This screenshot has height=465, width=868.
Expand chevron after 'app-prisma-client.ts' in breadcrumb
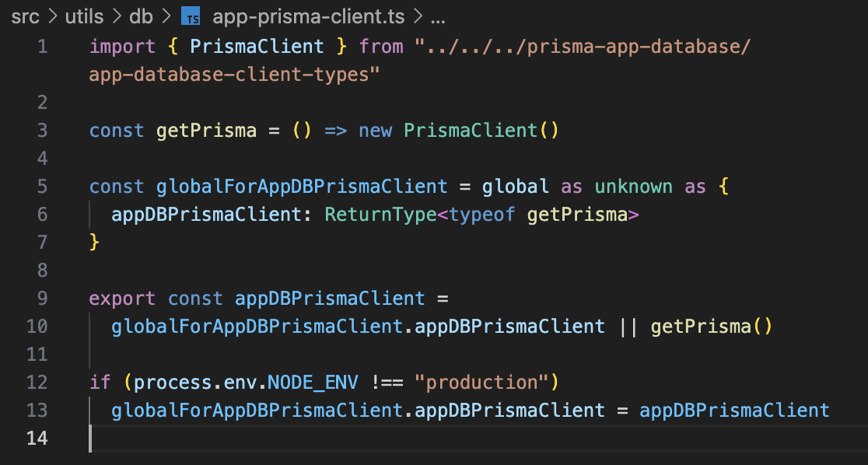tap(418, 16)
